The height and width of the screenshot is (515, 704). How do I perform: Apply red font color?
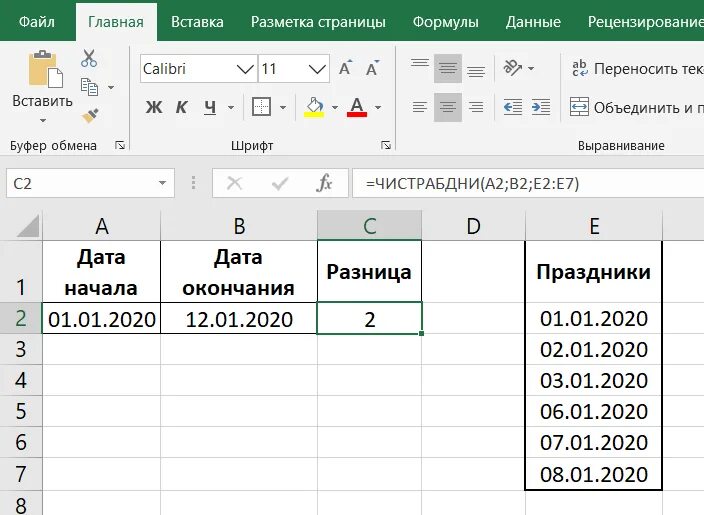point(357,107)
